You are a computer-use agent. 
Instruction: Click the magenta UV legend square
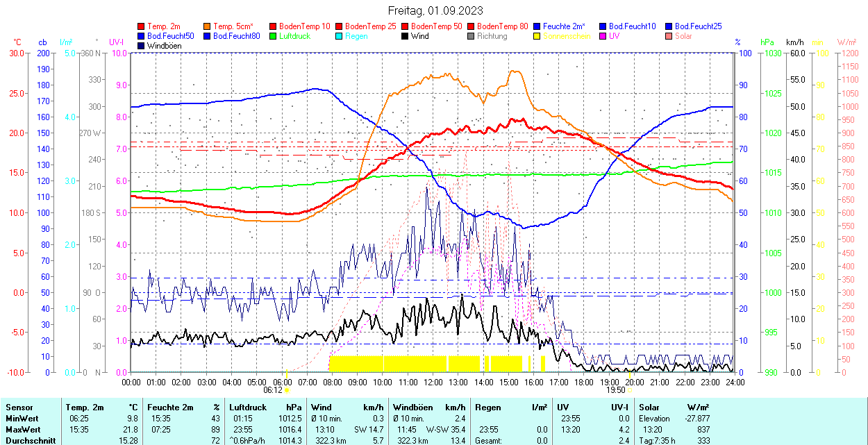tap(603, 36)
